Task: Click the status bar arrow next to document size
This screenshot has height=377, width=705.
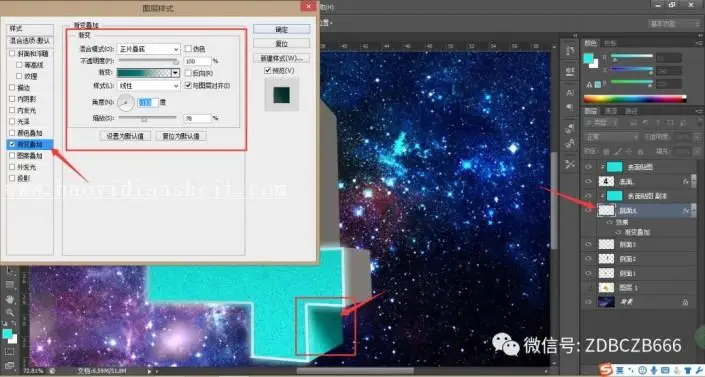Action: 149,371
